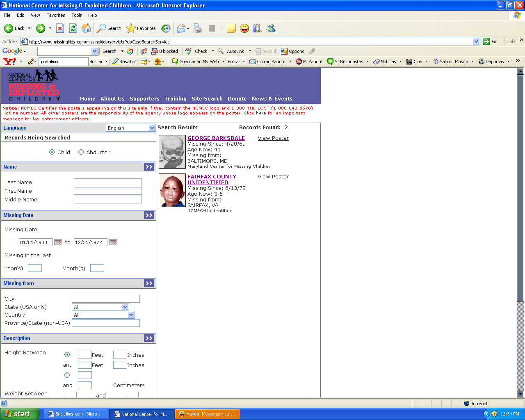Click the Go button next to the address bar
Image resolution: width=525 pixels, height=420 pixels.
(x=490, y=41)
